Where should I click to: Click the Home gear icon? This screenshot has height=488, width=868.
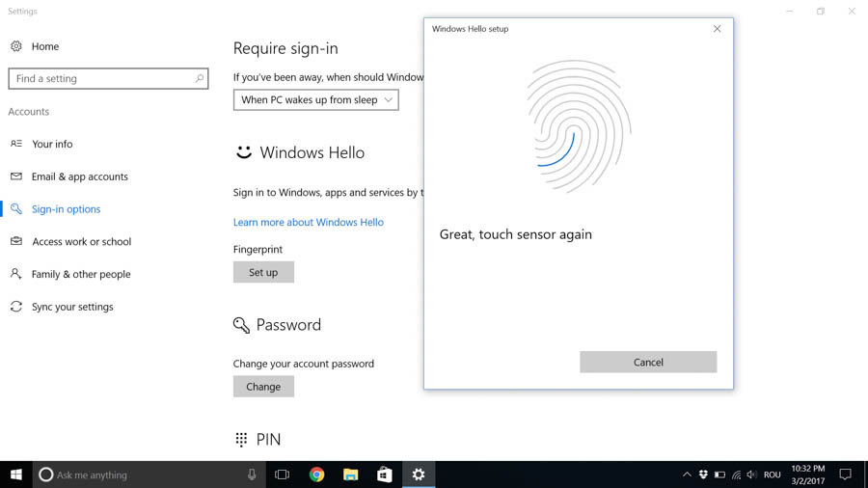(16, 46)
